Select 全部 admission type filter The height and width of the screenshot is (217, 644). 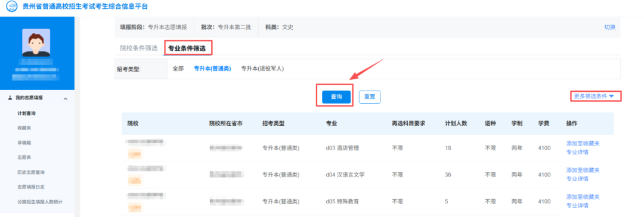tap(178, 69)
